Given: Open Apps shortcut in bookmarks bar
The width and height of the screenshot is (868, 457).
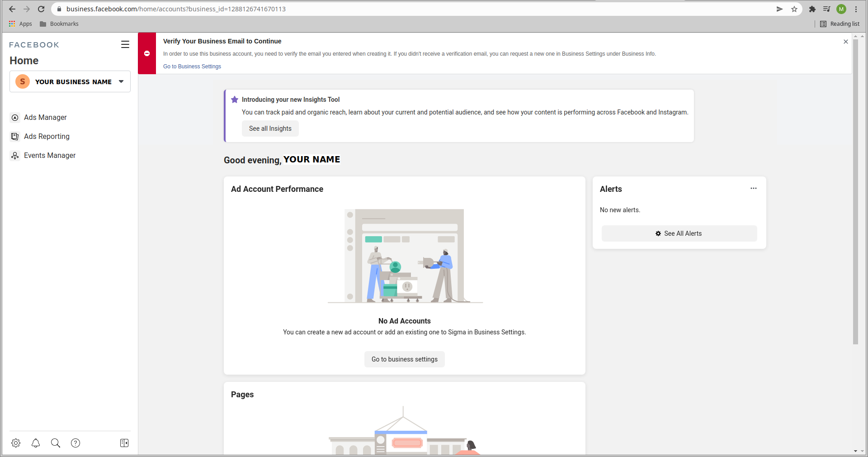Looking at the screenshot, I should tap(20, 24).
